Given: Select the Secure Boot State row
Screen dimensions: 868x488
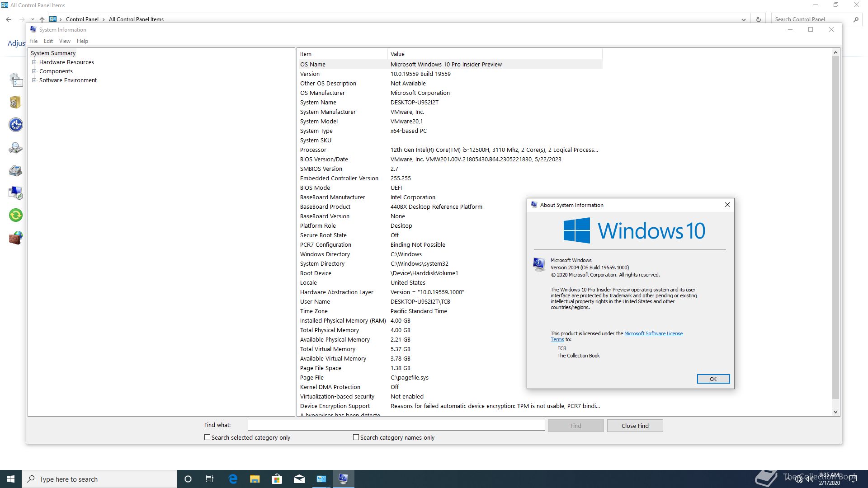Looking at the screenshot, I should tap(450, 235).
